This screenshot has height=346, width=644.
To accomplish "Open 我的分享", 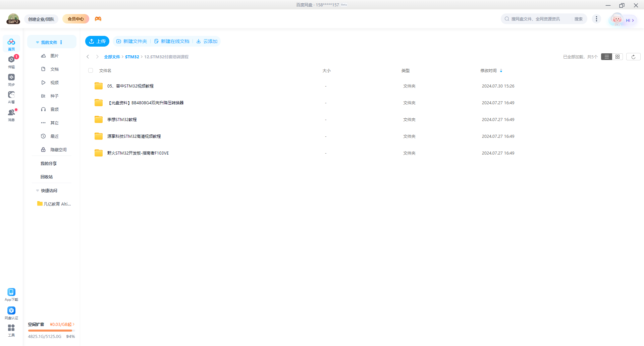I will (49, 163).
